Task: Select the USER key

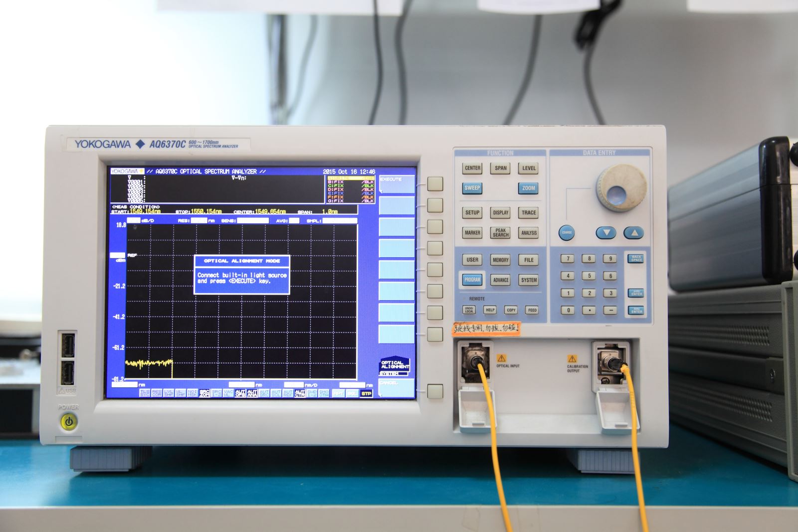Action: [472, 260]
